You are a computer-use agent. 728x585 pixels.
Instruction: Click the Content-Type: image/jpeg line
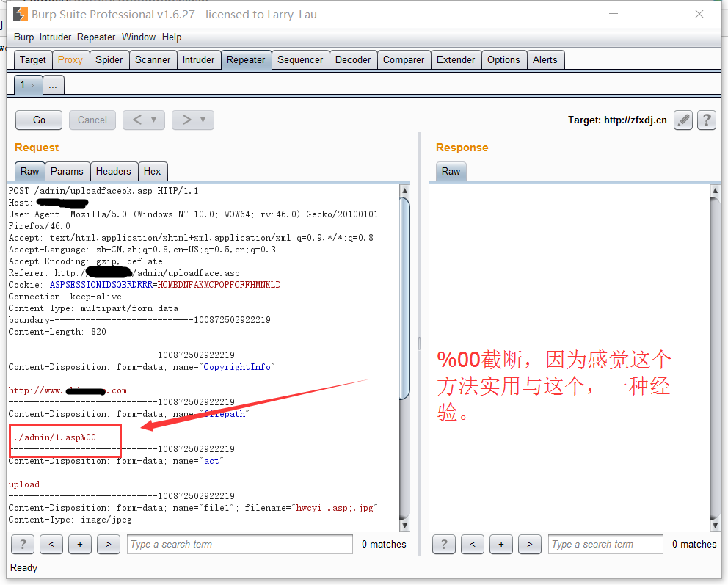click(x=70, y=520)
